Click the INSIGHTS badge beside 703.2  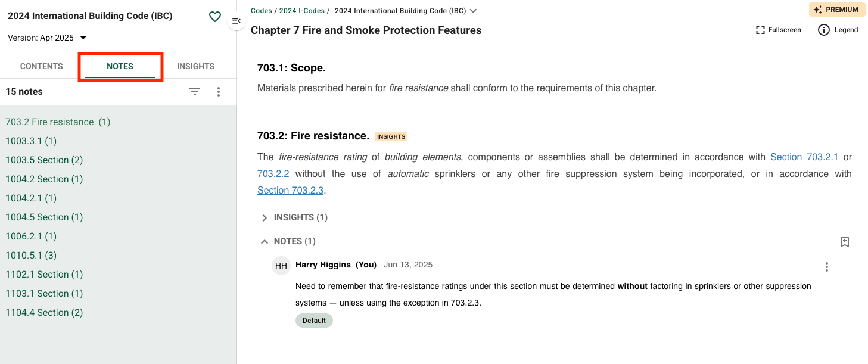[x=391, y=136]
